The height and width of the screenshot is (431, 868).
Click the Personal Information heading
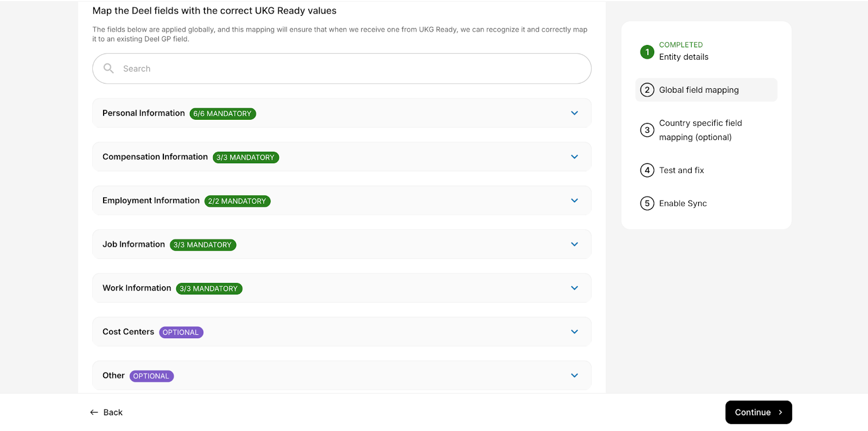(x=144, y=113)
